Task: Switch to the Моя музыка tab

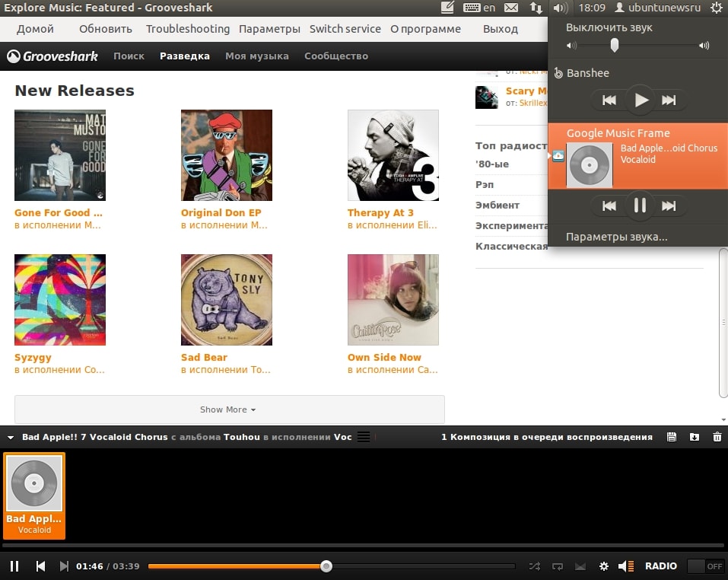Action: (257, 56)
